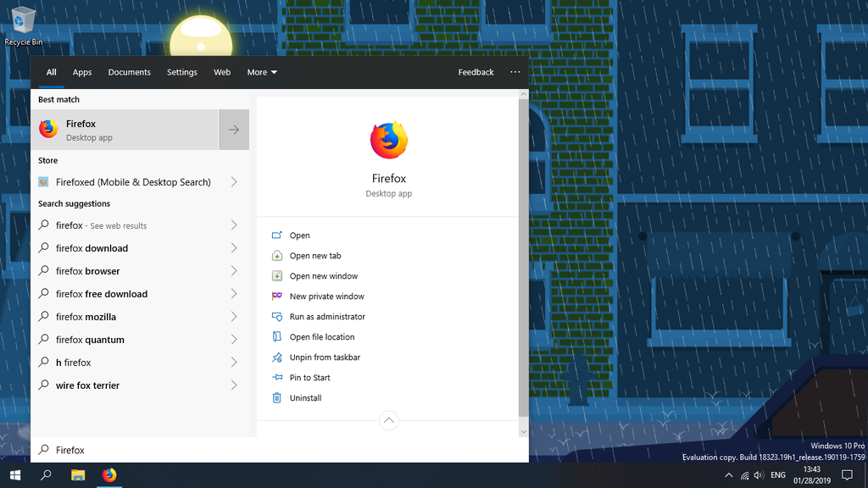Click the Open action icon
This screenshot has width=868, height=488.
277,236
